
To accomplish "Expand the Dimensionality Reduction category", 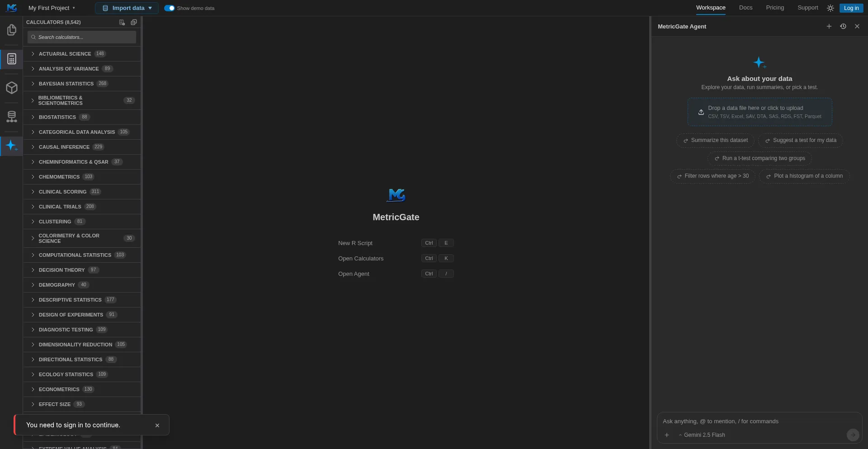I will [x=82, y=345].
